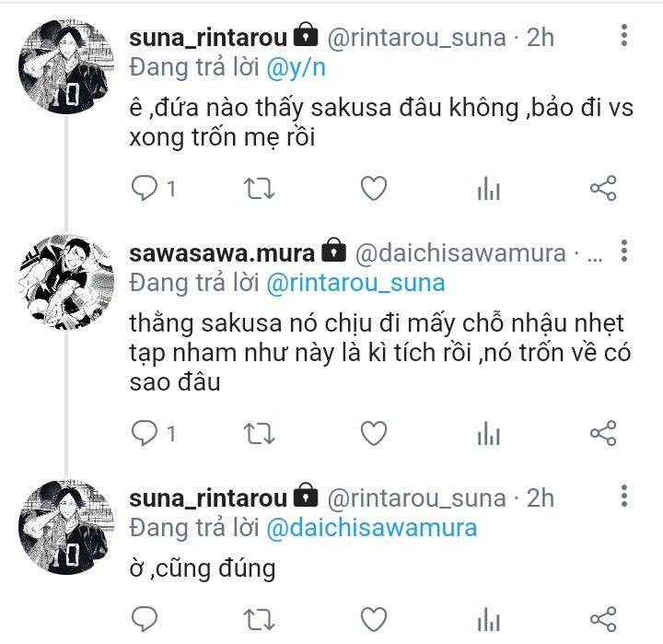
Task: Open suna_rintarou's avatar on the first tweet
Action: [x=64, y=67]
